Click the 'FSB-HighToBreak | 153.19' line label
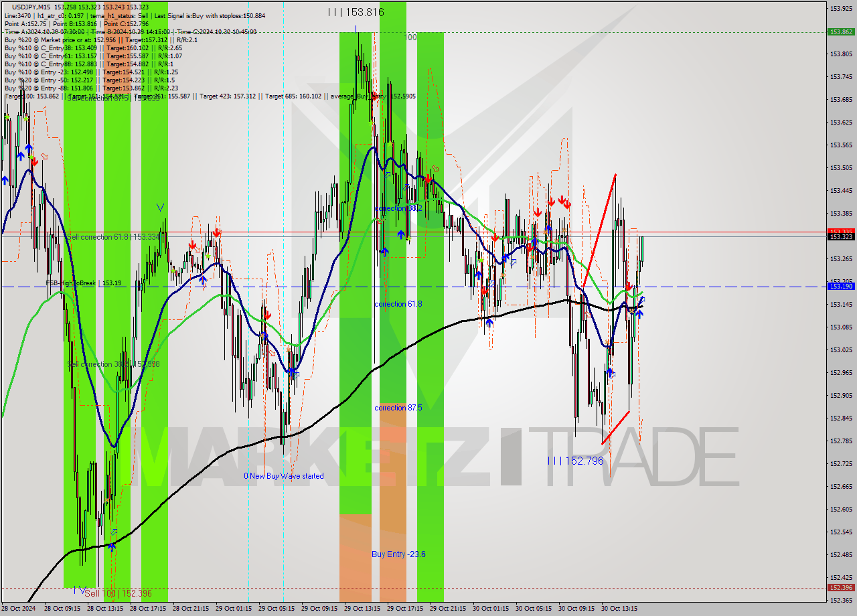Screen dimensions: 857x616 [84, 283]
